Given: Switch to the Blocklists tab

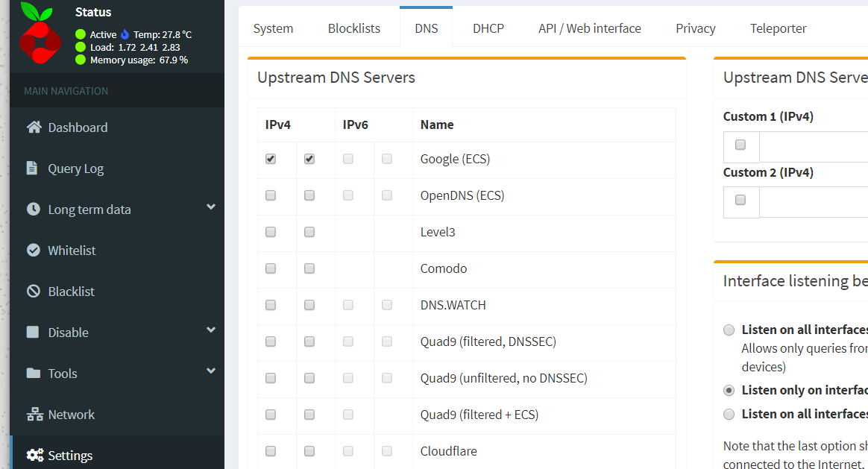Looking at the screenshot, I should (x=354, y=28).
